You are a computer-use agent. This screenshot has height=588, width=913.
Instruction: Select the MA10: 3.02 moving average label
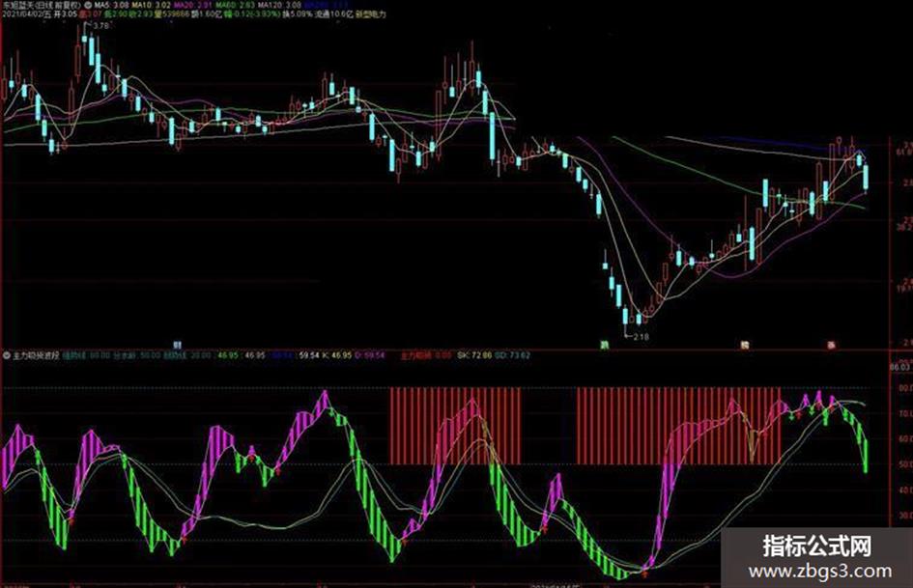coord(151,5)
